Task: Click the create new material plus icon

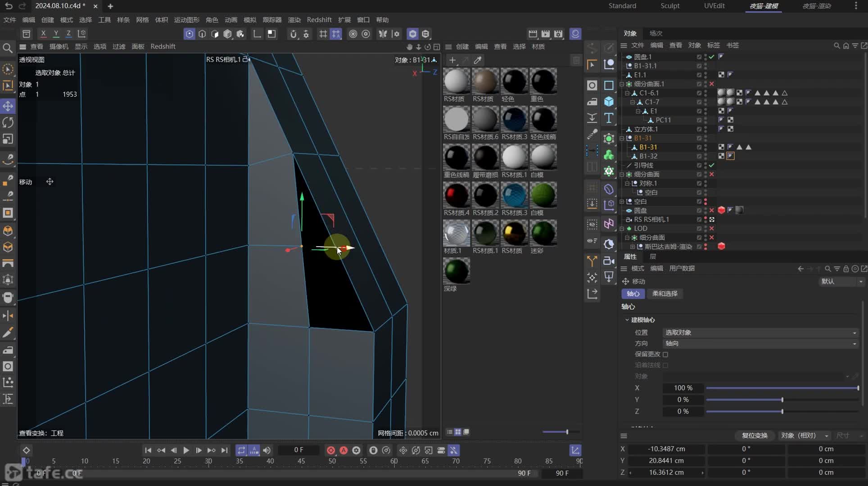Action: (452, 60)
